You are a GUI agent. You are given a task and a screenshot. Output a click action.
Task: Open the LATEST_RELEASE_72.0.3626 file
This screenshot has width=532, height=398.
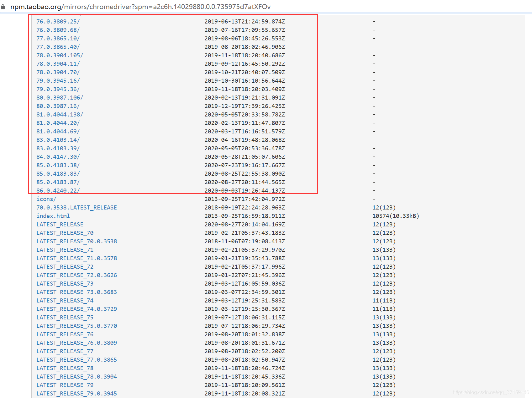[76, 275]
